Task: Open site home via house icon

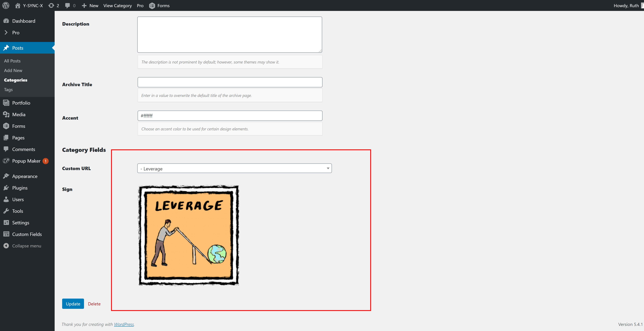Action: pos(17,5)
